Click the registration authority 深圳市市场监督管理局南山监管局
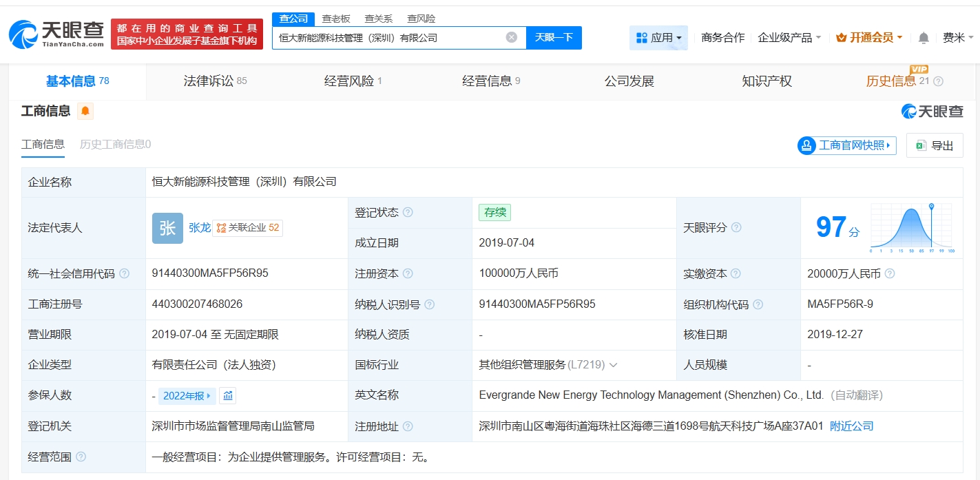Image resolution: width=980 pixels, height=480 pixels. pyautogui.click(x=233, y=426)
